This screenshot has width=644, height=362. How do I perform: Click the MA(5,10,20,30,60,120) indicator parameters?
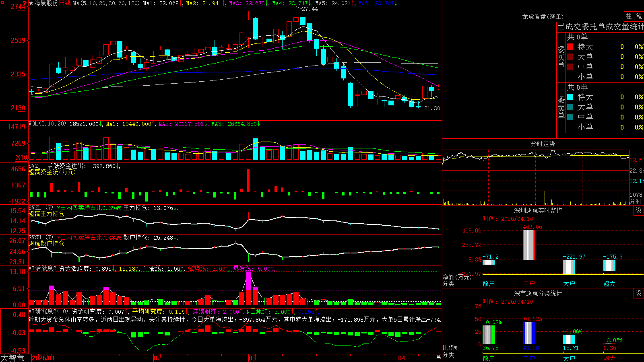(x=106, y=3)
